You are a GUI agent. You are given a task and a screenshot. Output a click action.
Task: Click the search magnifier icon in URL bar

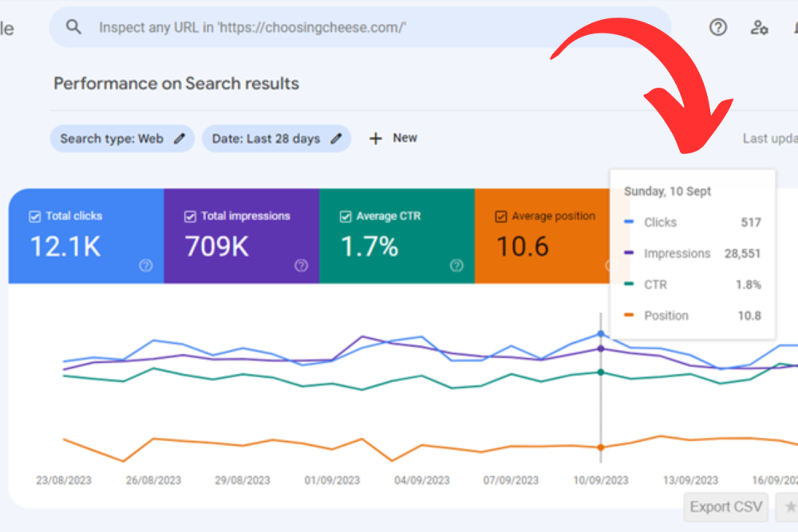(x=73, y=27)
